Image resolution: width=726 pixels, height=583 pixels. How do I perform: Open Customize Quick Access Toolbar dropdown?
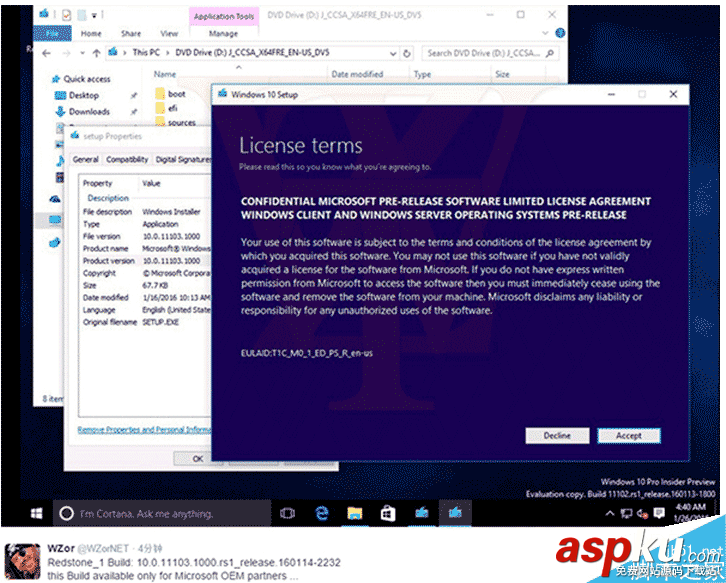[94, 16]
